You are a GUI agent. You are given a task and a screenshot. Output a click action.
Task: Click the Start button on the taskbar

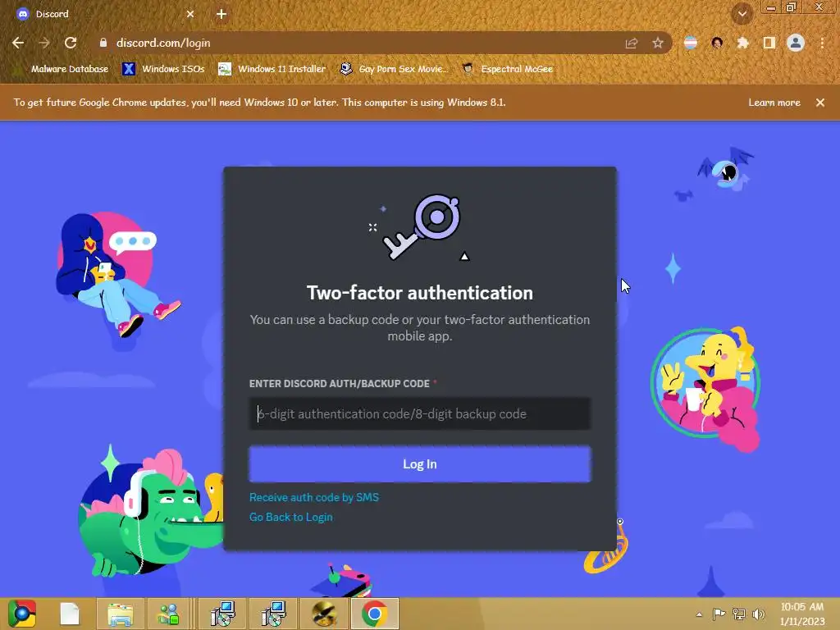(x=21, y=614)
